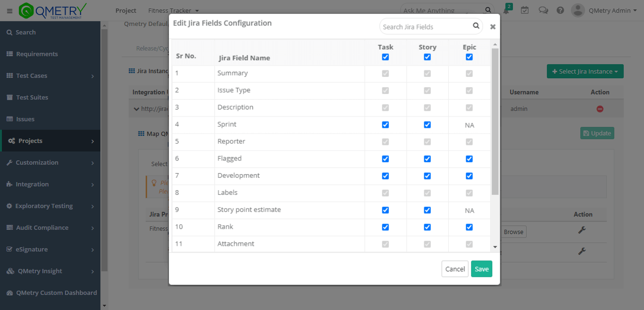
Task: Toggle the Story column header checkbox
Action: tap(427, 57)
